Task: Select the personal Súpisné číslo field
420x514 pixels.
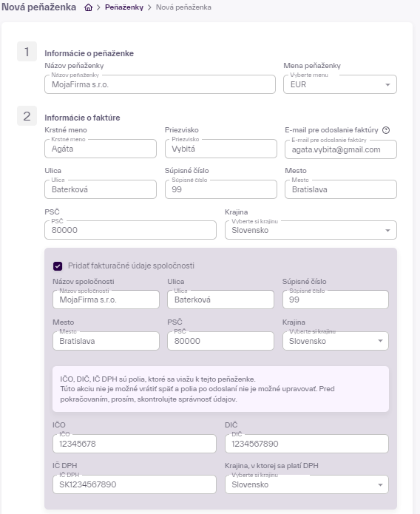Action: (221, 189)
